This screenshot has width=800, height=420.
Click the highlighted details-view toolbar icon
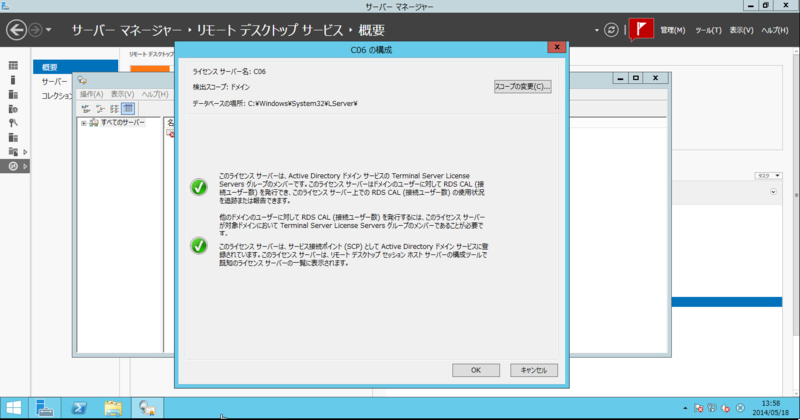(x=128, y=108)
